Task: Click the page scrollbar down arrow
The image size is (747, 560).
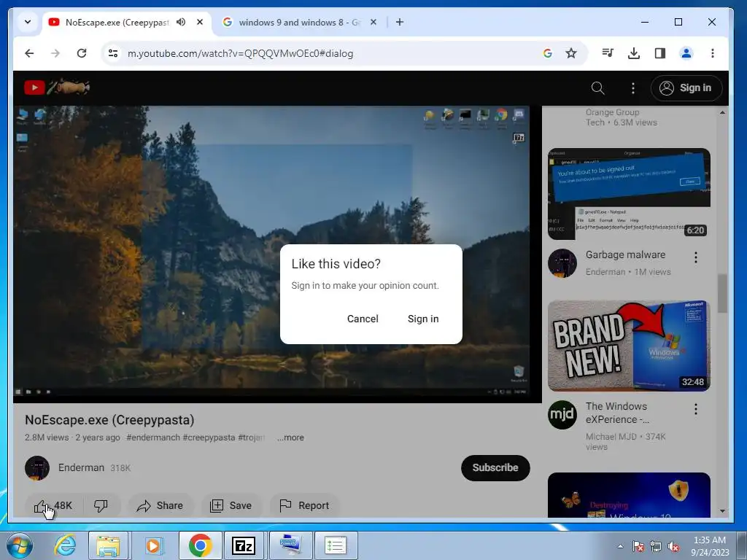Action: click(723, 511)
